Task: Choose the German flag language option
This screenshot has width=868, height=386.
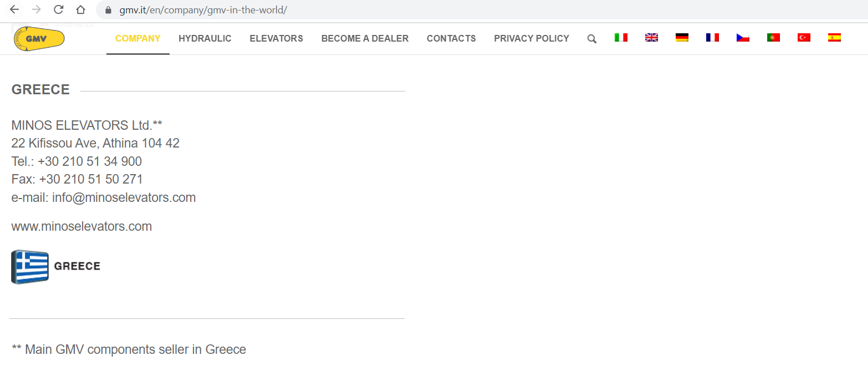Action: tap(682, 38)
